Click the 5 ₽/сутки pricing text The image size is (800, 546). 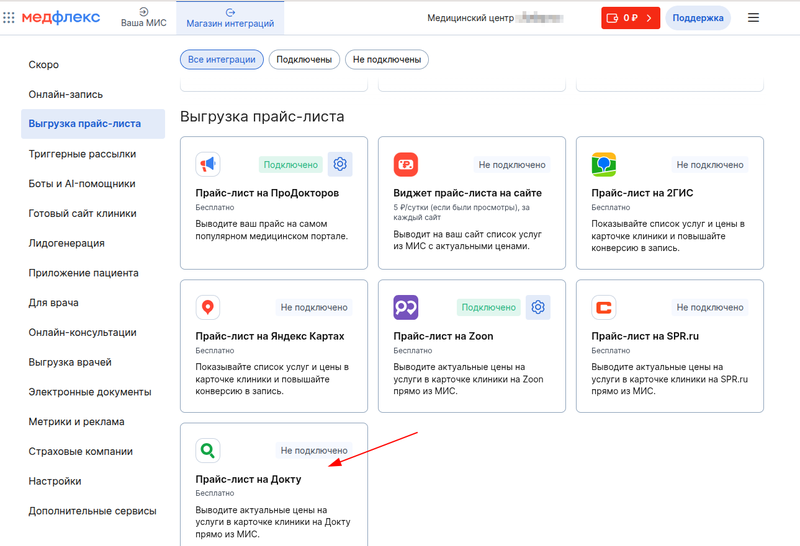[461, 212]
